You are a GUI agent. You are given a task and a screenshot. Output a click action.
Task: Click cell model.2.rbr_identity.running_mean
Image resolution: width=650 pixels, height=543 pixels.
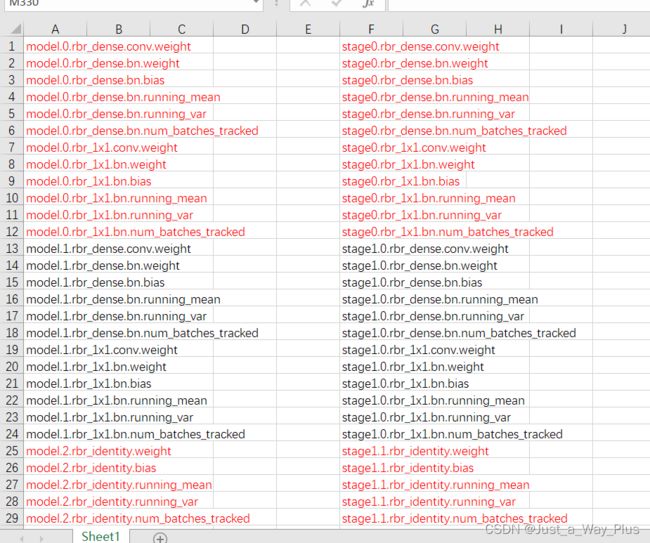pyautogui.click(x=119, y=485)
